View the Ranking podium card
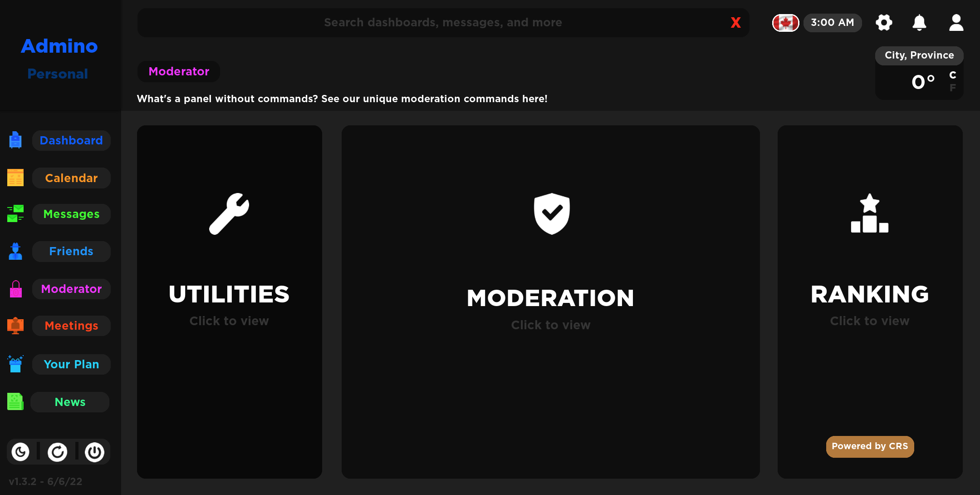The width and height of the screenshot is (980, 495). tap(870, 302)
